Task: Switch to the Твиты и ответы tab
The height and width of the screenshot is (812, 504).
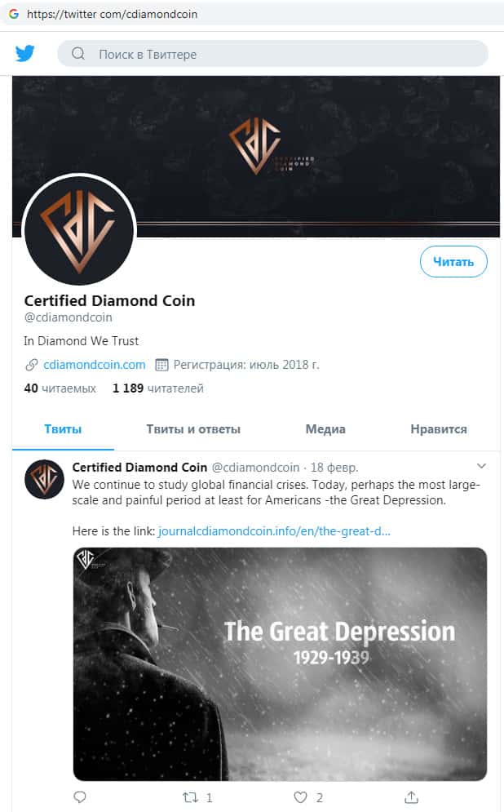Action: pyautogui.click(x=193, y=428)
